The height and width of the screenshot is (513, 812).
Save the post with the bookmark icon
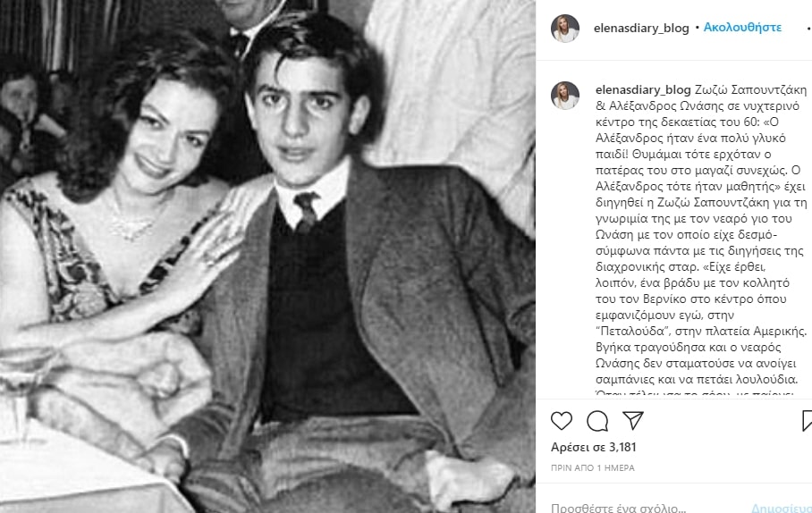[x=807, y=421]
